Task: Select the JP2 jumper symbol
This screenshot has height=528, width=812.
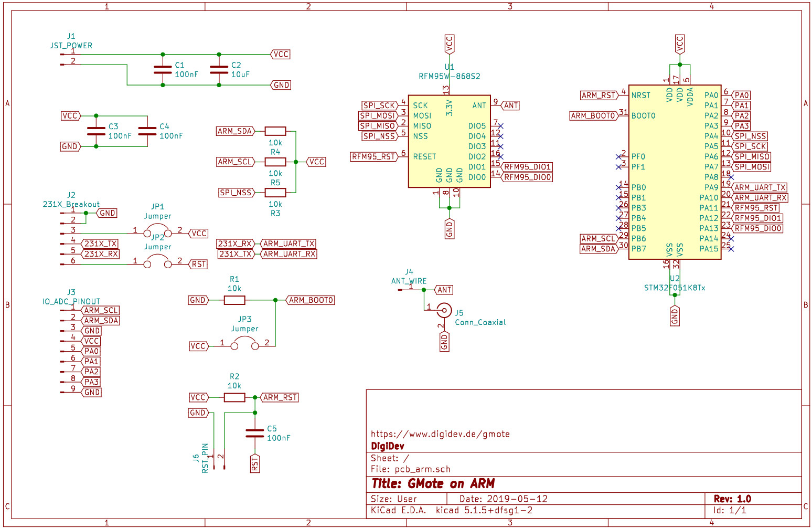Action: 157,261
